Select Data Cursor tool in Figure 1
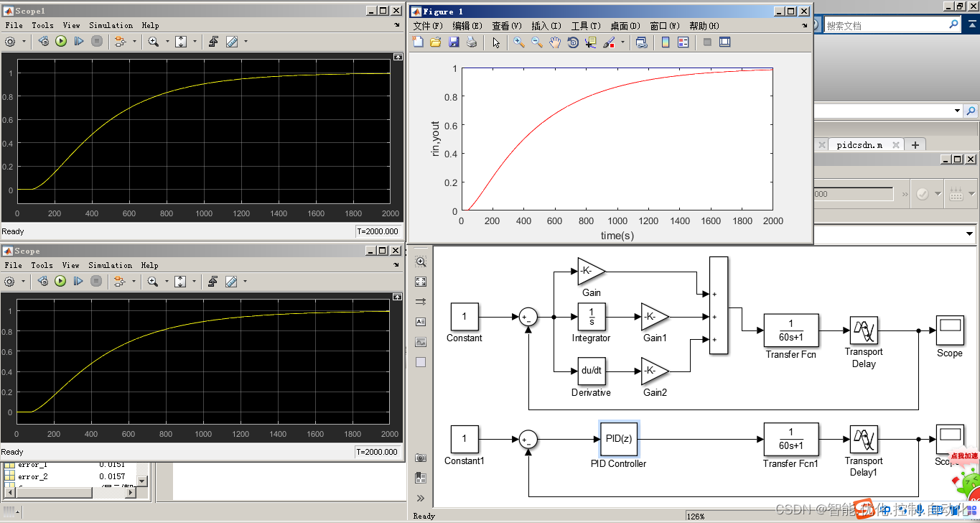The height and width of the screenshot is (523, 980). (x=591, y=42)
